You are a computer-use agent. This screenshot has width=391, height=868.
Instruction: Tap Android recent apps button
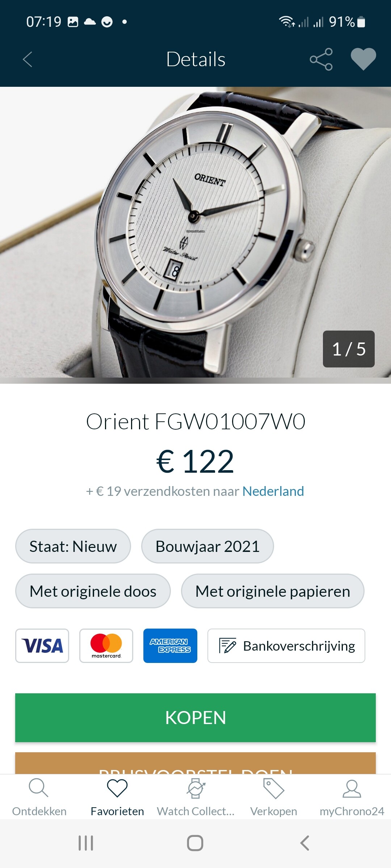(86, 843)
